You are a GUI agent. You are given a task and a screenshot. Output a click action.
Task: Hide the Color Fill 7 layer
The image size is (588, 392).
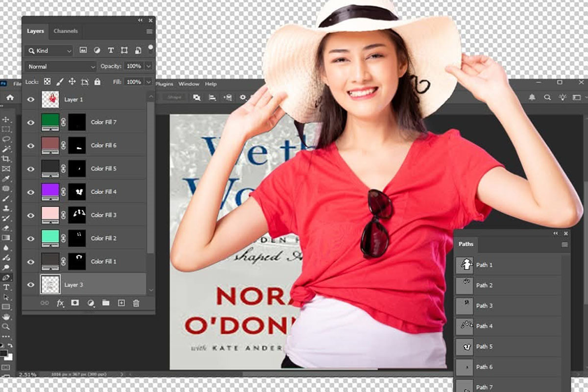pos(31,122)
